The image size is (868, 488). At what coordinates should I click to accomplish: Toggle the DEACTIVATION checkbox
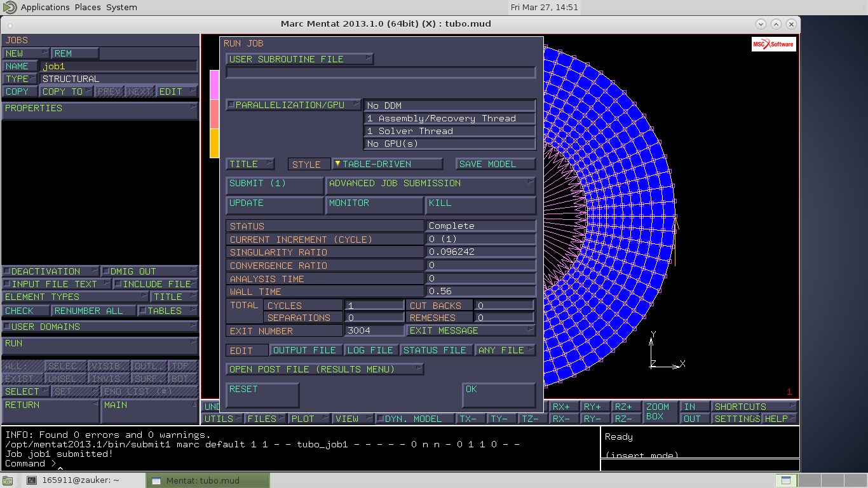(7, 271)
